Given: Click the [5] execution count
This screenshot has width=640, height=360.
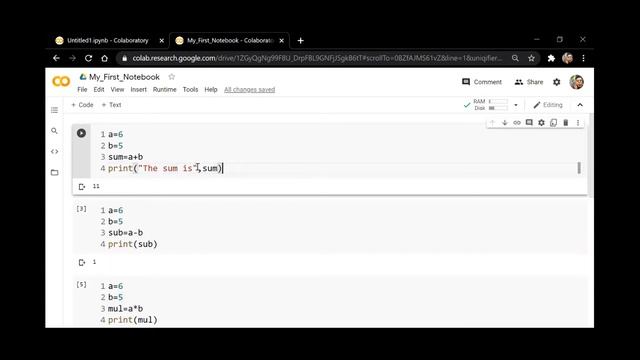Looking at the screenshot, I should coord(81,284).
